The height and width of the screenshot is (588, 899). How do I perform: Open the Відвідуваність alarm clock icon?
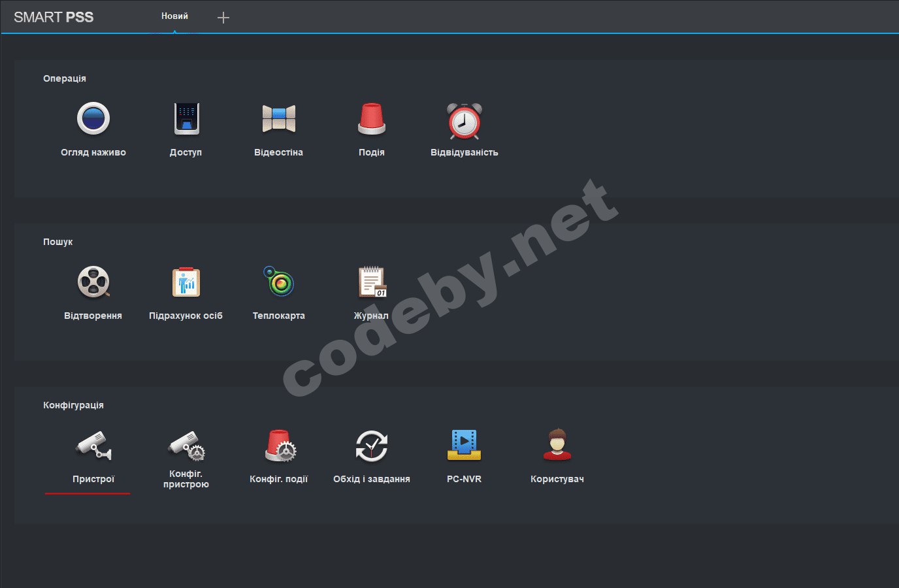coord(465,120)
